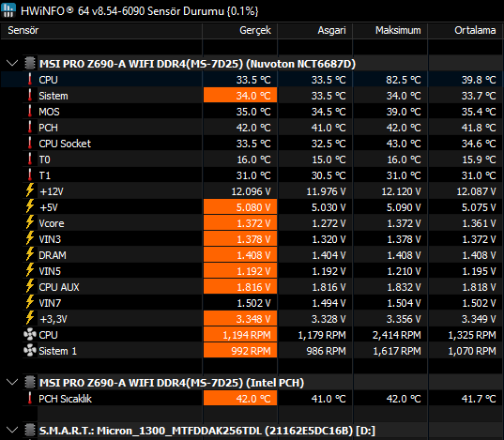Click lightning icon beside CPU AUX row
Screen dimensions: 504x440
(x=30, y=286)
